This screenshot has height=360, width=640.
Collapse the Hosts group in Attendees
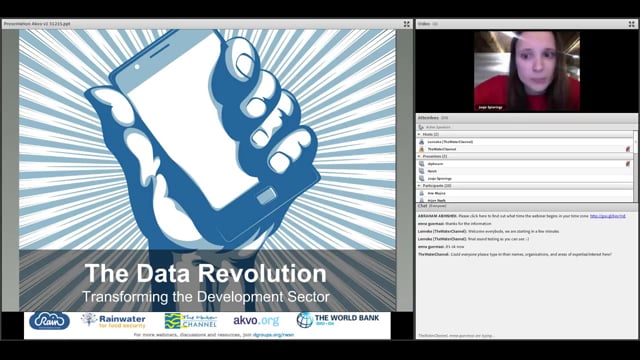click(x=419, y=134)
